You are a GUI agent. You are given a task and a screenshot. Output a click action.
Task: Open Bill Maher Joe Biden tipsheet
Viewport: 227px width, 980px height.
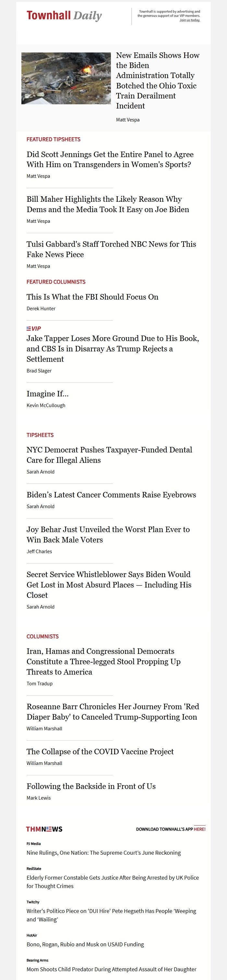(108, 204)
